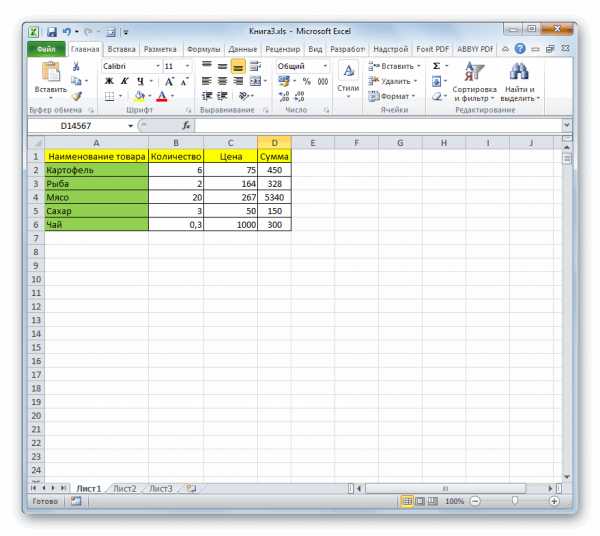
Task: Click the decrease decimal icon
Action: 300,96
